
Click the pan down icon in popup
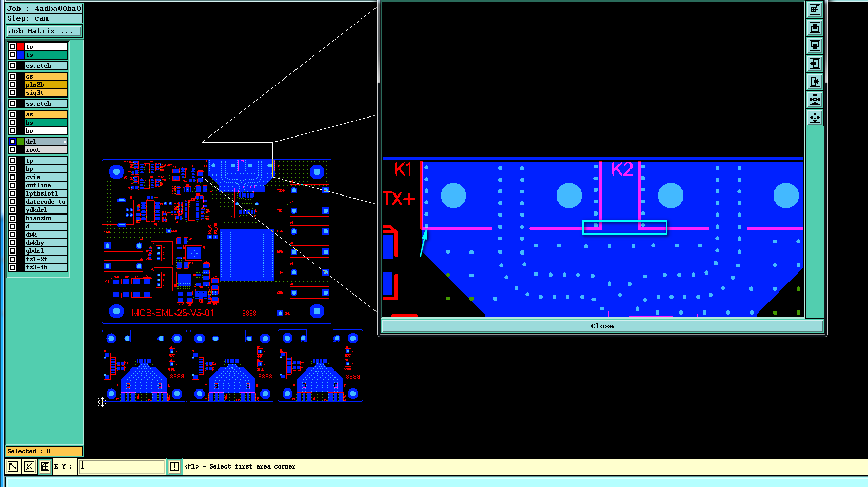[x=815, y=45]
